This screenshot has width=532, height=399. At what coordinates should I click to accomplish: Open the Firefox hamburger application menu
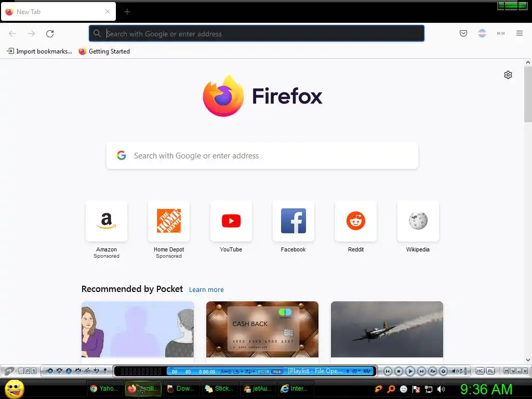pyautogui.click(x=520, y=33)
